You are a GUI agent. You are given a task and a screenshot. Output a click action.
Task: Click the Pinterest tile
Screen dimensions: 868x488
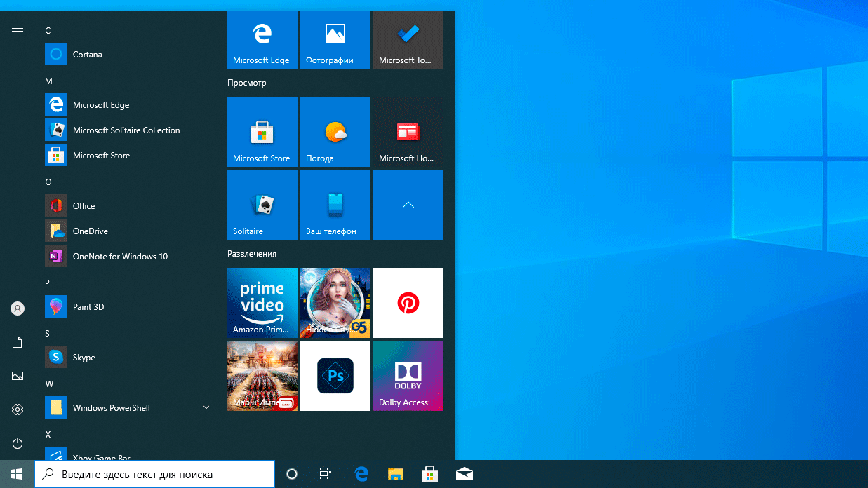coord(408,303)
